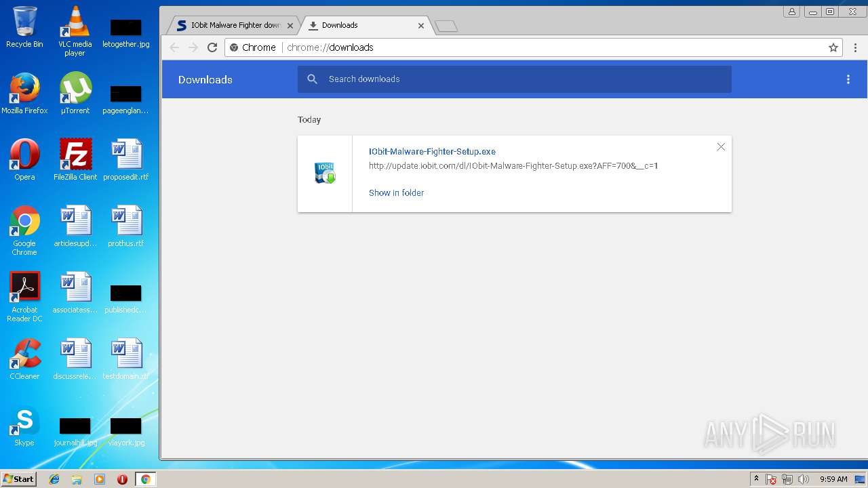Viewport: 868px width, 488px height.
Task: Open Windows Media Player from taskbar
Action: pyautogui.click(x=100, y=479)
